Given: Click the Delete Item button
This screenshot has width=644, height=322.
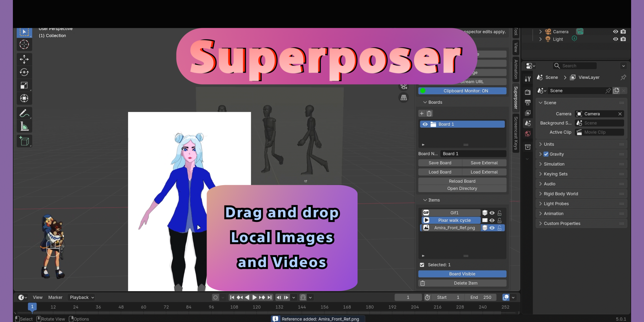Looking at the screenshot, I should coord(462,283).
